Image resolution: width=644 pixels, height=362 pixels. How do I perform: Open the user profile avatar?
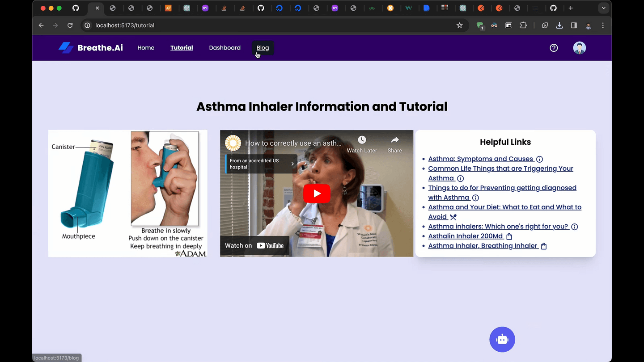pyautogui.click(x=580, y=48)
